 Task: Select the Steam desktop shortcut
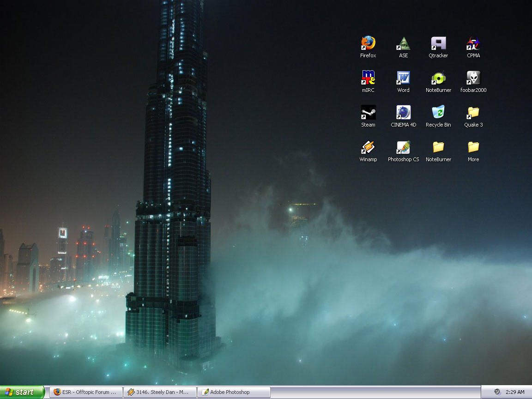pyautogui.click(x=368, y=113)
